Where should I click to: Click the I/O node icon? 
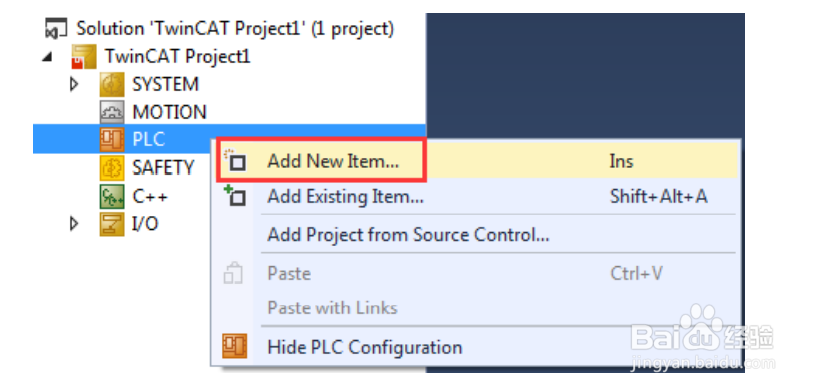coord(112,224)
